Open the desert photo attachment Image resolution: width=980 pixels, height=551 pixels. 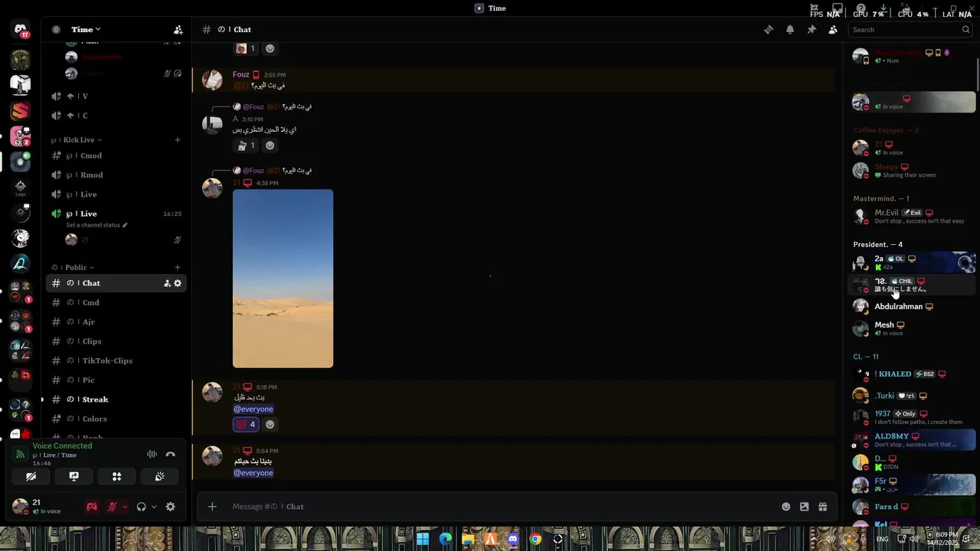point(283,279)
